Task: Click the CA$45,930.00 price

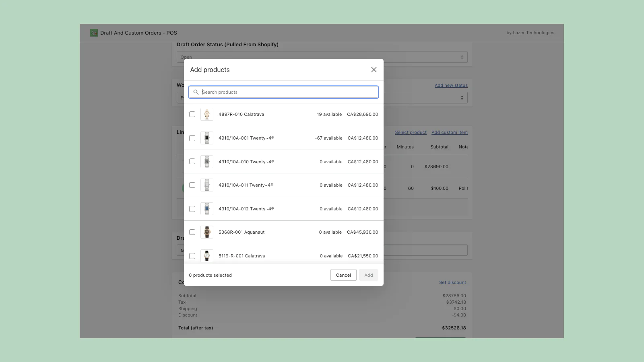Action: pos(363,232)
